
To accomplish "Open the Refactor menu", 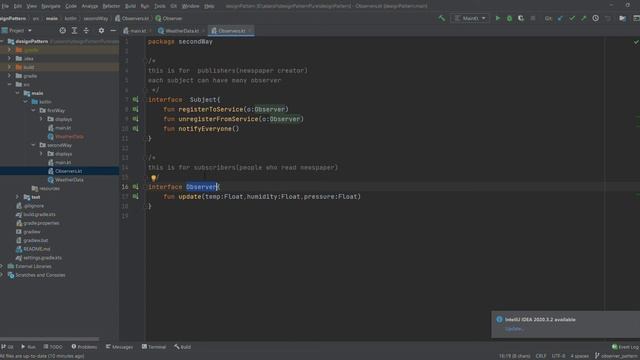I will pos(111,6).
